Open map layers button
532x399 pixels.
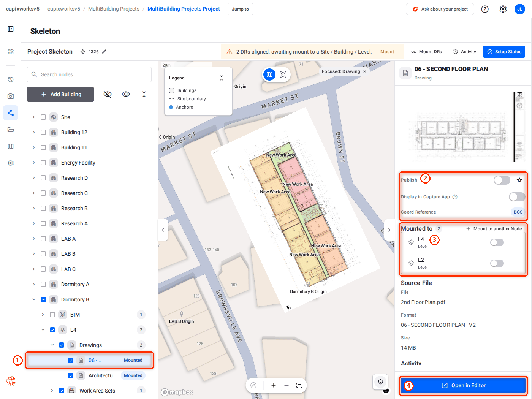pyautogui.click(x=380, y=382)
